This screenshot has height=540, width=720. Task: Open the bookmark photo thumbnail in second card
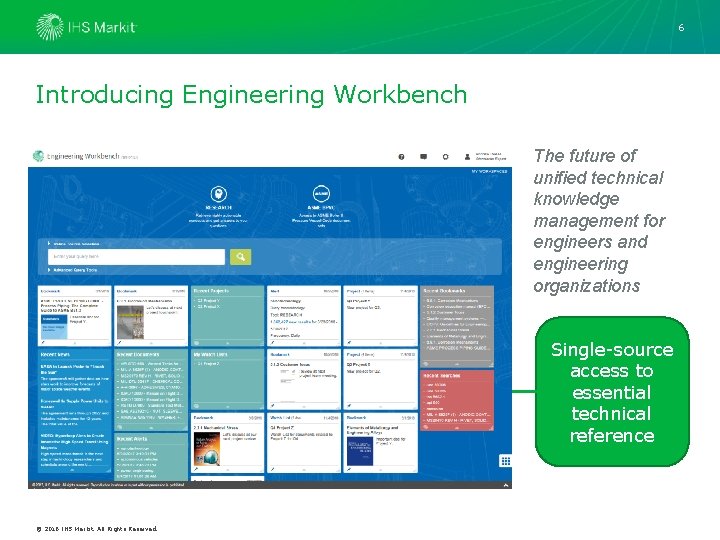(x=130, y=322)
